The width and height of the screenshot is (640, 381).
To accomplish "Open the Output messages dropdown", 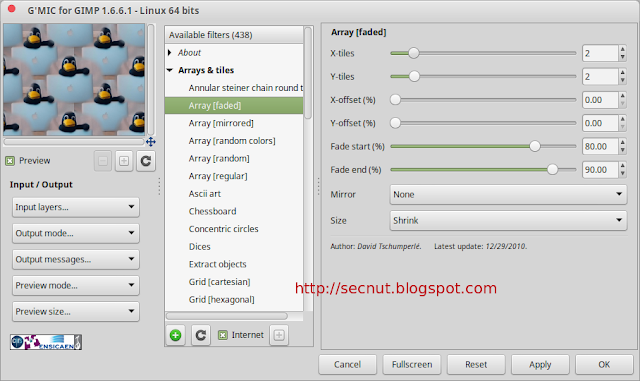I will [x=76, y=259].
